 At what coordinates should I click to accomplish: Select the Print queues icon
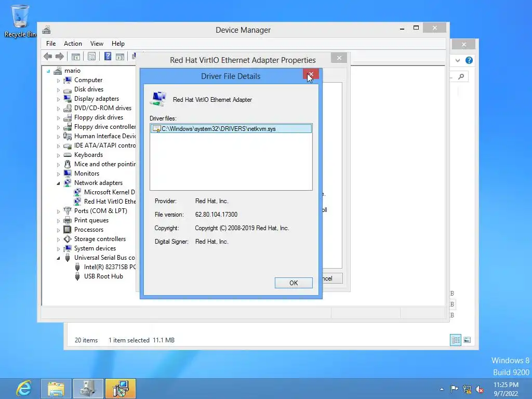68,220
